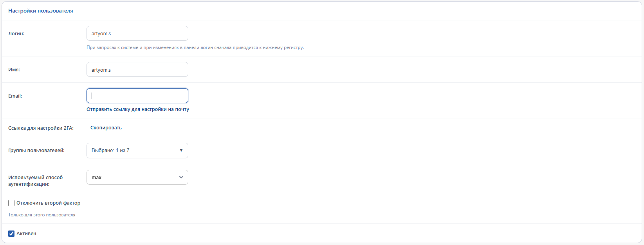Click the 'Ссылка для настройки 2FA:' label

point(41,128)
